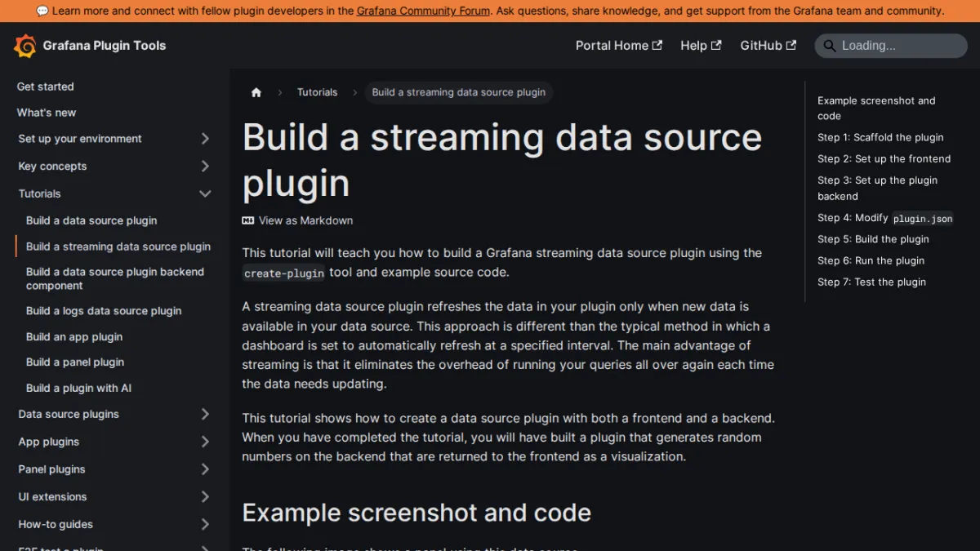Click the Example screenshot and code heading

[x=416, y=513]
